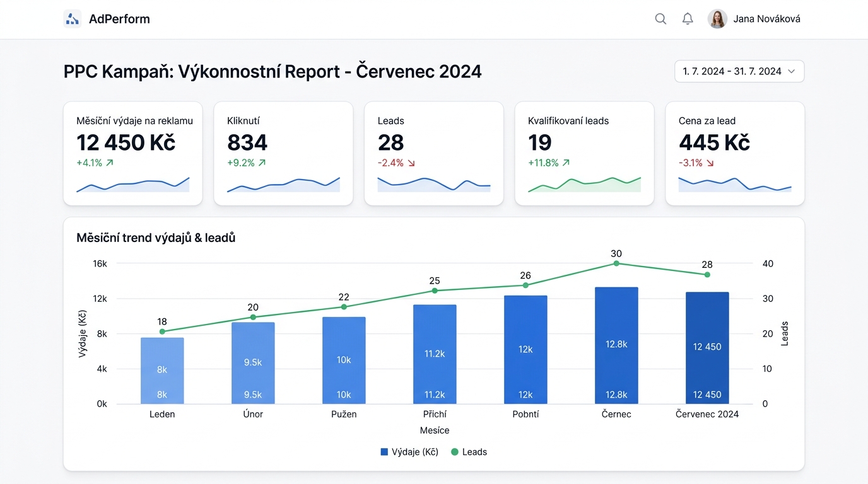Screen dimensions: 868x484
Task: Click the AdPerform logo icon
Action: pos(73,19)
